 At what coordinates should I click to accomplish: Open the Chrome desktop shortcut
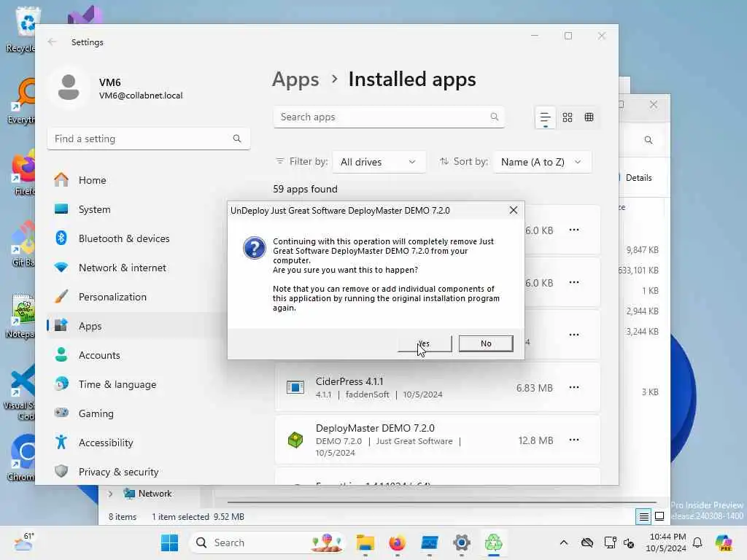(x=21, y=458)
